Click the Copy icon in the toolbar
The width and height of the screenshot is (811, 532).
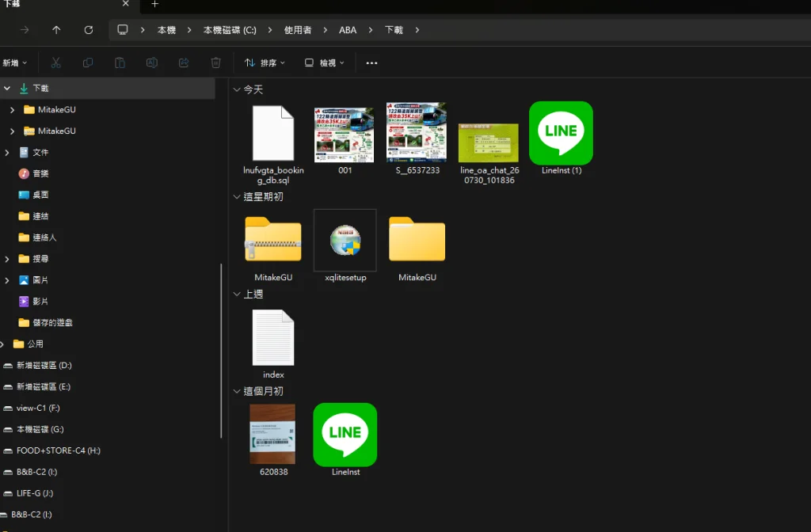[88, 63]
